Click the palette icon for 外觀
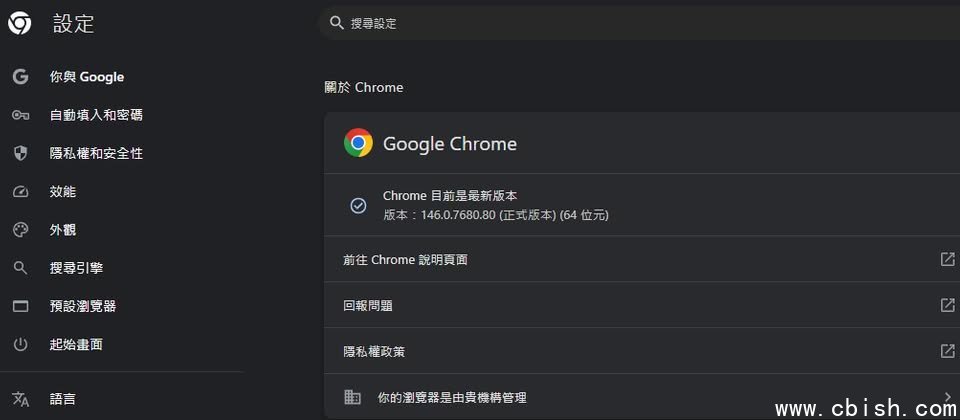This screenshot has height=420, width=960. (20, 230)
